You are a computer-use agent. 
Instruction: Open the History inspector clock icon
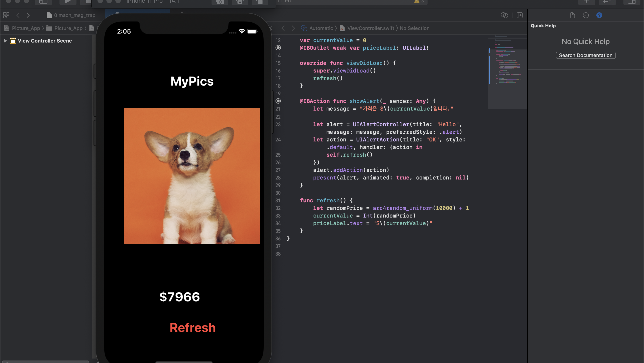pos(586,15)
